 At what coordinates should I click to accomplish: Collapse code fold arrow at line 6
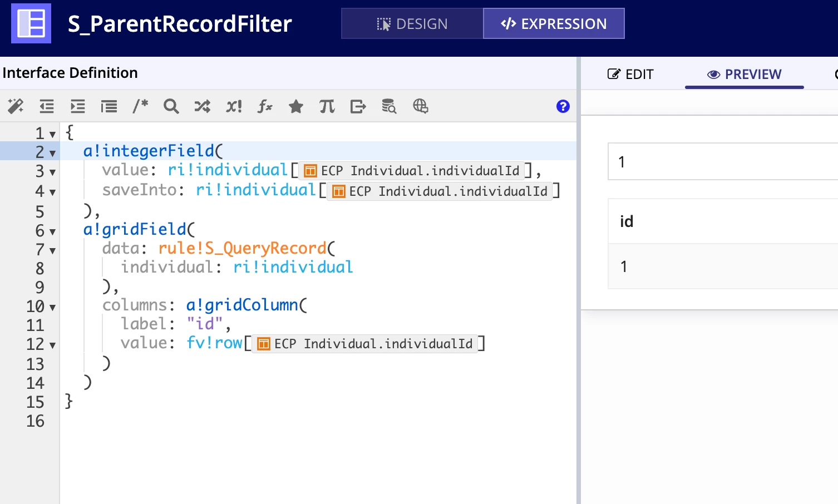pyautogui.click(x=52, y=232)
